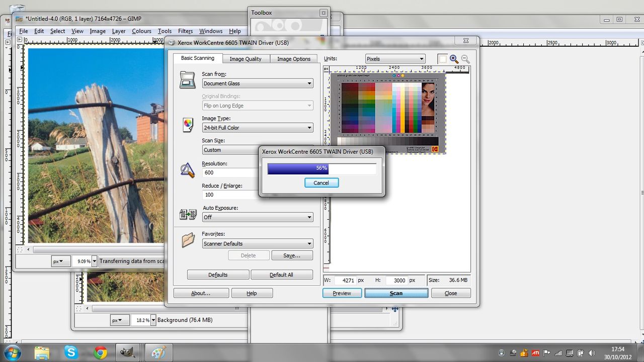
Task: Click the height field showing 3000
Action: [396, 280]
